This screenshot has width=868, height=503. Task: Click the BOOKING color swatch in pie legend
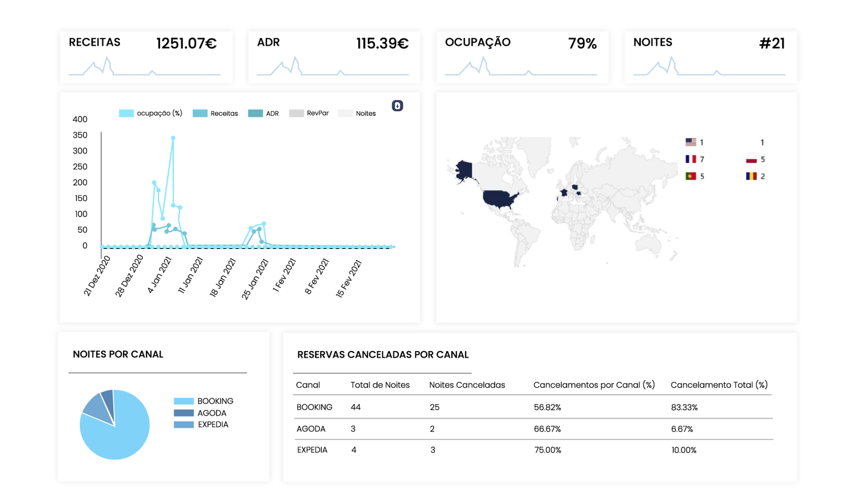coord(183,401)
